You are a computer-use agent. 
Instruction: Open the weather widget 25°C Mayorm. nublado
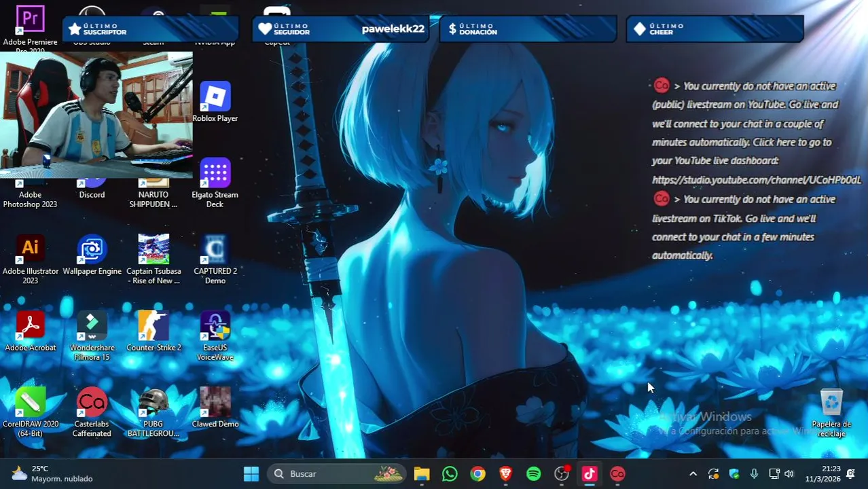click(53, 473)
